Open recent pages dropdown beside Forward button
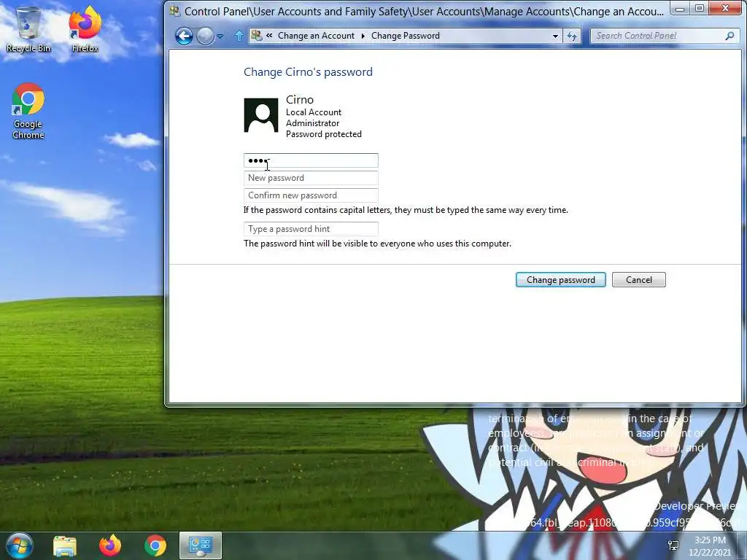Image resolution: width=747 pixels, height=560 pixels. pos(220,36)
